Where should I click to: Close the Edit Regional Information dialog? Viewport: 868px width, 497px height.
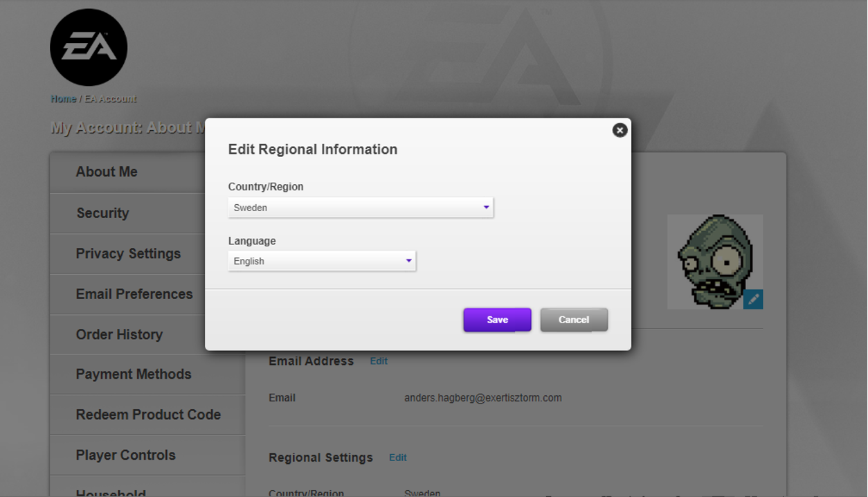coord(620,130)
